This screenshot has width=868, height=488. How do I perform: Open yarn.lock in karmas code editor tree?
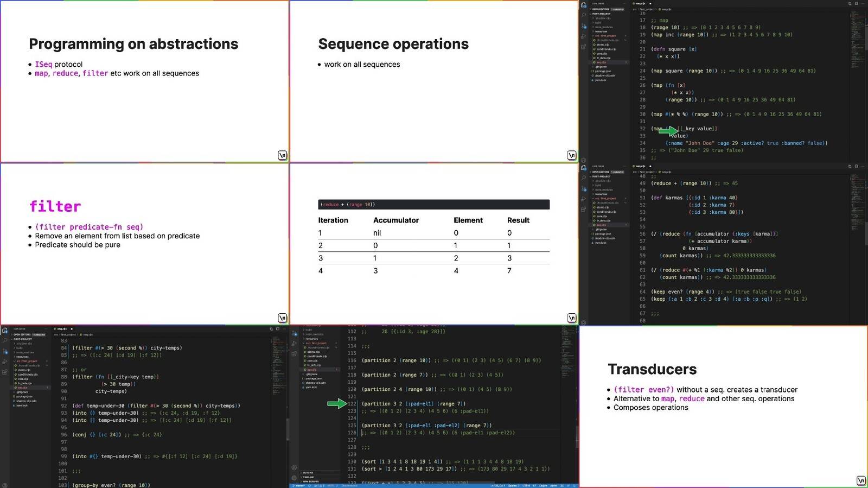point(599,243)
